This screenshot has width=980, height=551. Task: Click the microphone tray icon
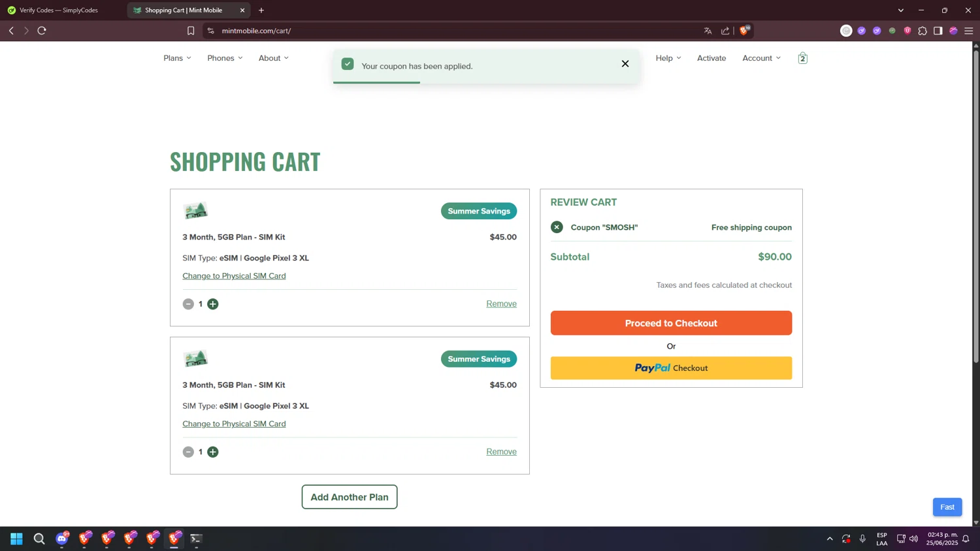(862, 539)
